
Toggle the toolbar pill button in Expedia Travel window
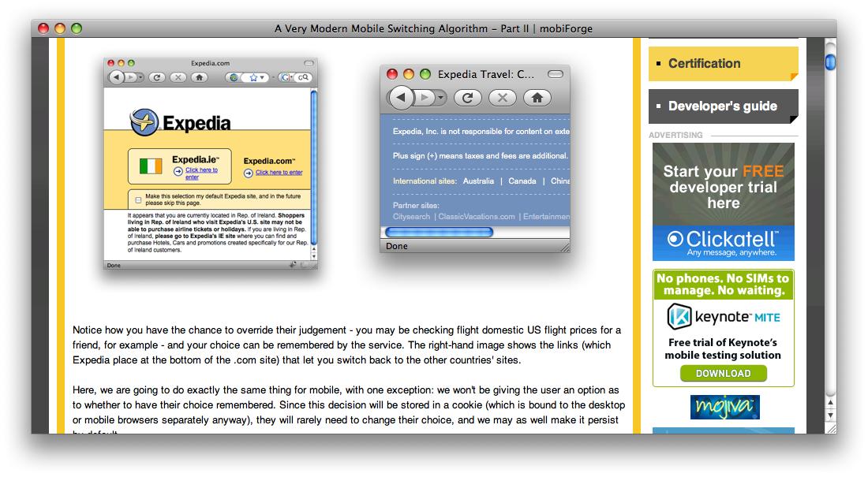[556, 74]
